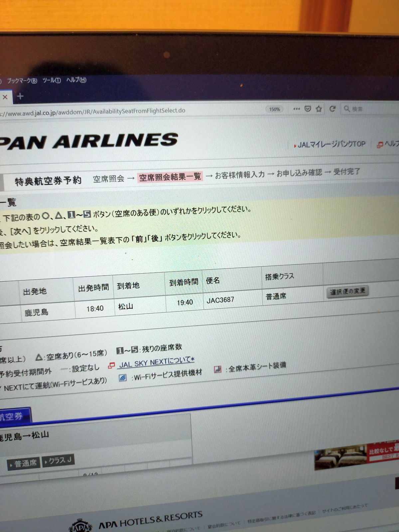Open a new tab with plus button
399x532 pixels.
coord(20,96)
